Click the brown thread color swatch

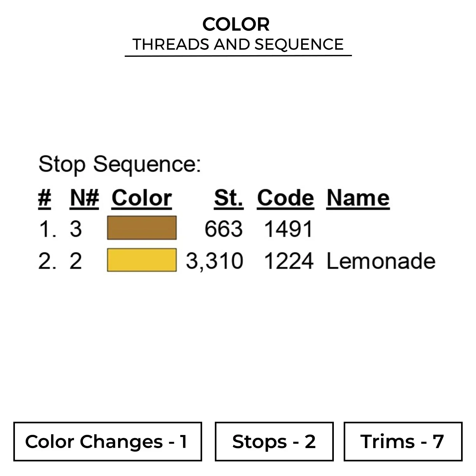142,228
